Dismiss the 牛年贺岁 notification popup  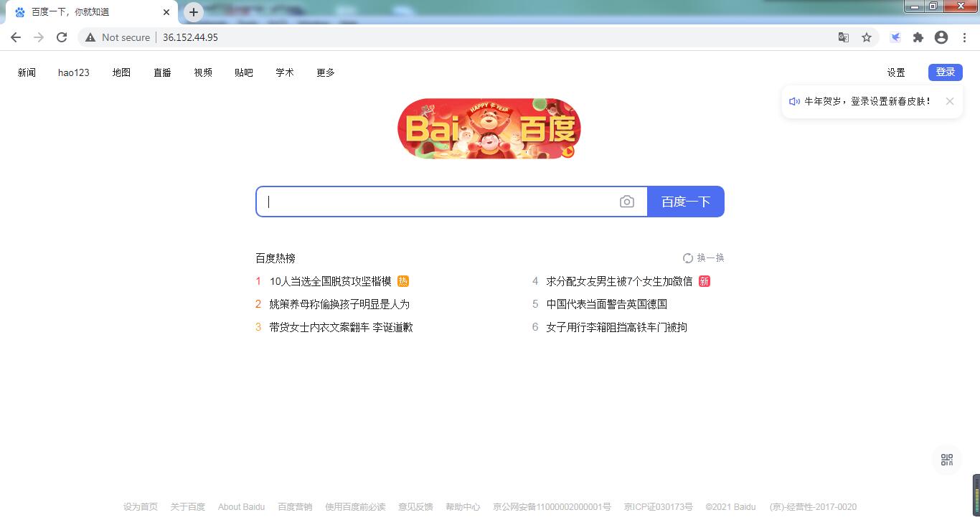[x=950, y=101]
